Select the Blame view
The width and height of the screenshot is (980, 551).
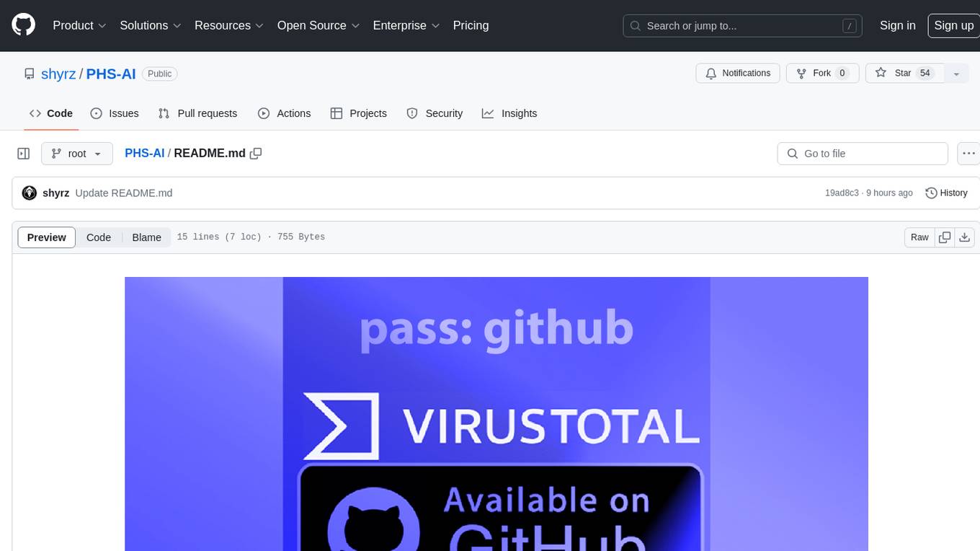pyautogui.click(x=146, y=237)
